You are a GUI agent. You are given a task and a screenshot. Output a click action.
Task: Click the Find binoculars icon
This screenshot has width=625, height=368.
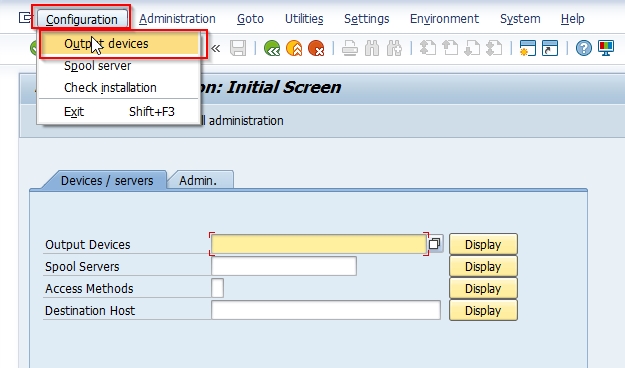tap(372, 49)
